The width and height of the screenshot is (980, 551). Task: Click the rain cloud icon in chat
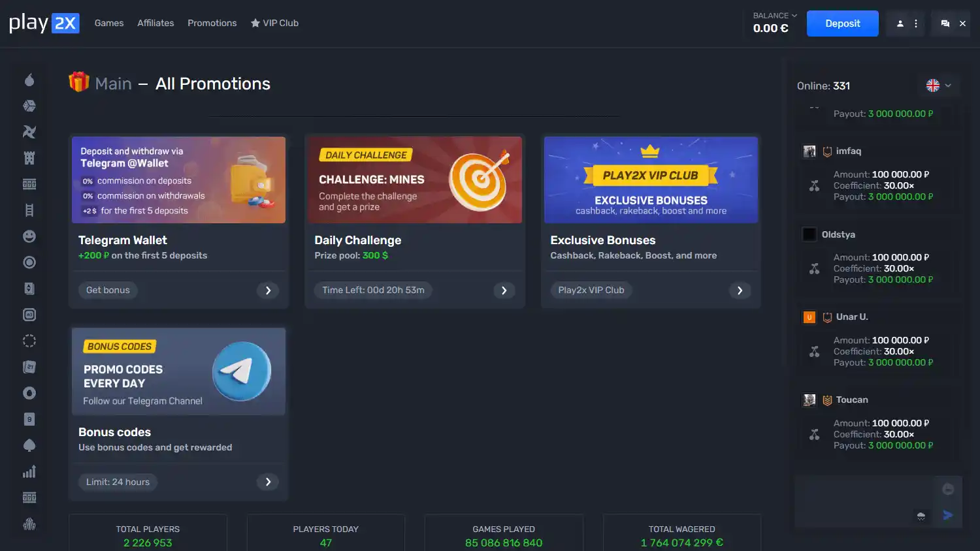(921, 516)
